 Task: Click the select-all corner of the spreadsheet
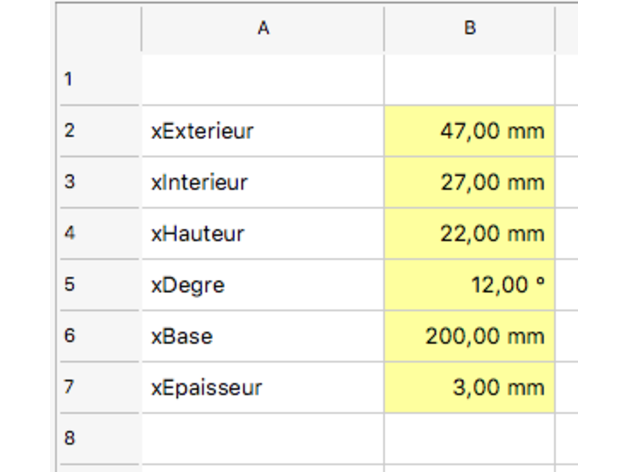98,29
